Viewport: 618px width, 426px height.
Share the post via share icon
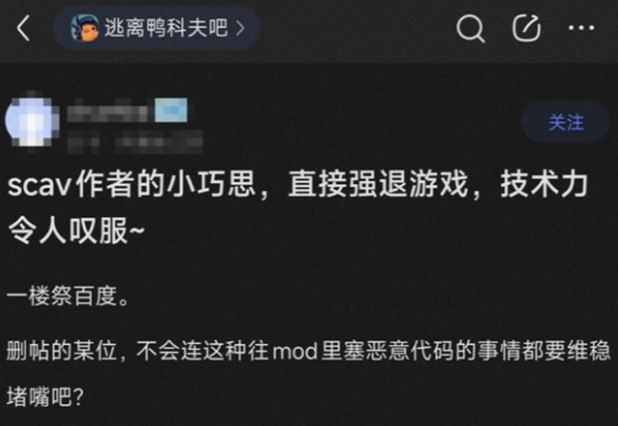[526, 28]
